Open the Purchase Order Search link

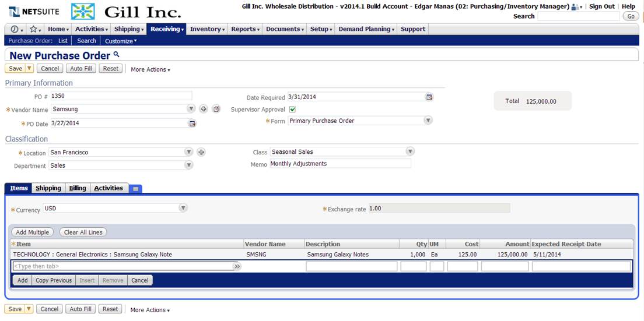click(x=86, y=41)
